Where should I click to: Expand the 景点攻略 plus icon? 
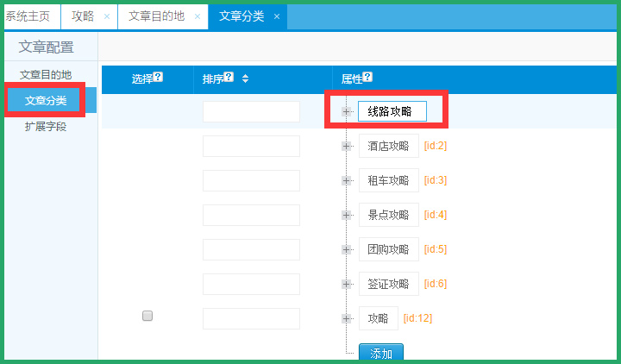pyautogui.click(x=347, y=215)
